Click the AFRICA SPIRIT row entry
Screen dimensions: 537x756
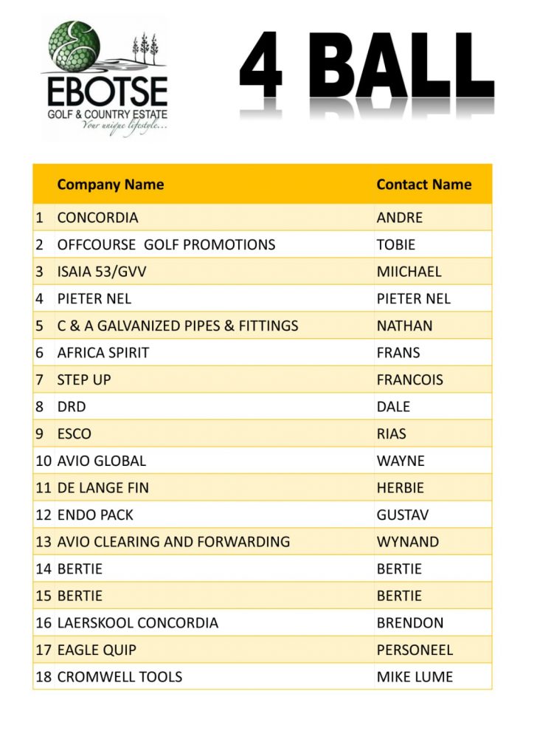103,353
